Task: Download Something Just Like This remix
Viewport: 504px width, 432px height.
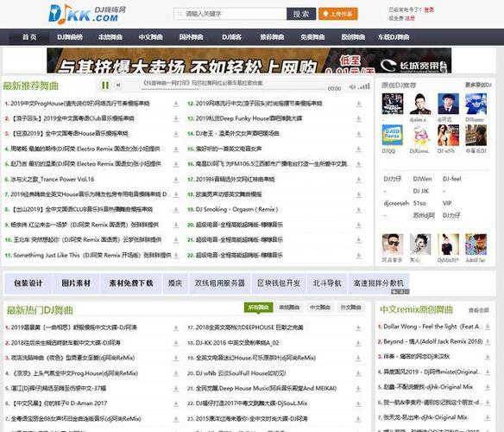Action: tap(176, 255)
